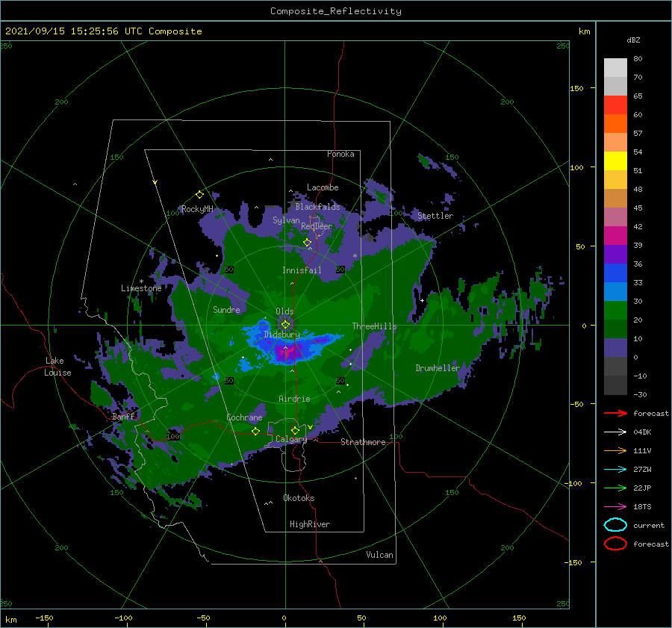Click the Okotoks city label
672x628 pixels.
pos(299,498)
